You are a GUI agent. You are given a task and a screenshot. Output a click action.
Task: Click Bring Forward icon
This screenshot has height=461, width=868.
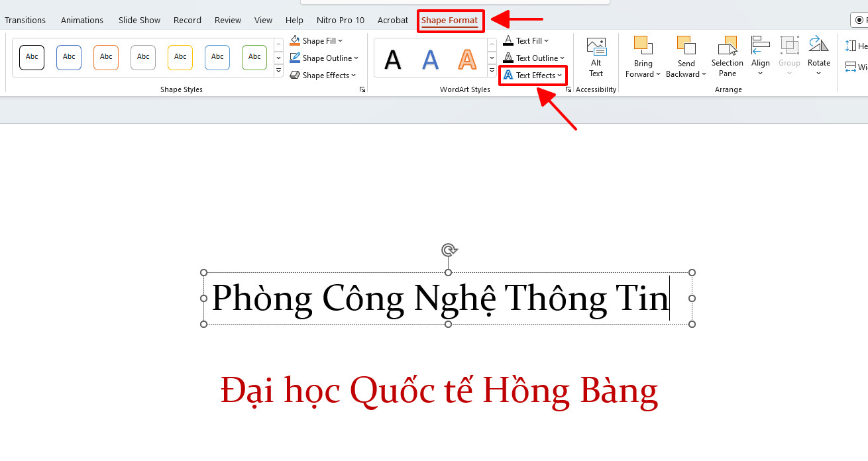643,45
